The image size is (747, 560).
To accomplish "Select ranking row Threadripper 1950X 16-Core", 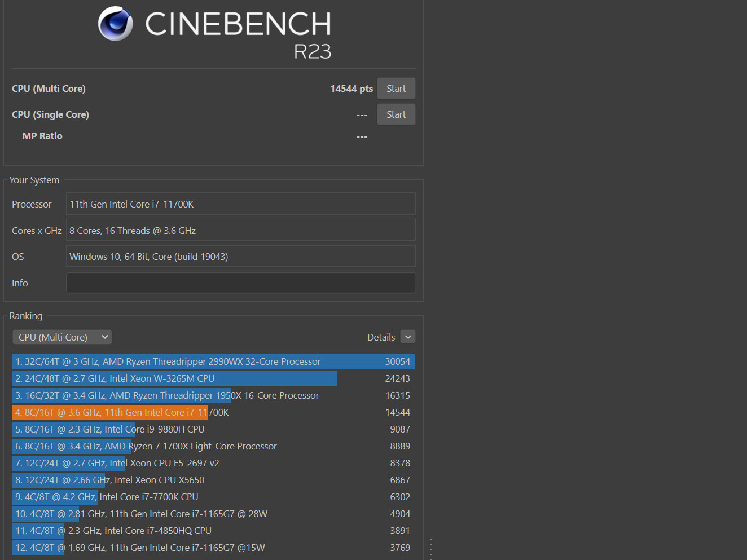I will pyautogui.click(x=213, y=395).
